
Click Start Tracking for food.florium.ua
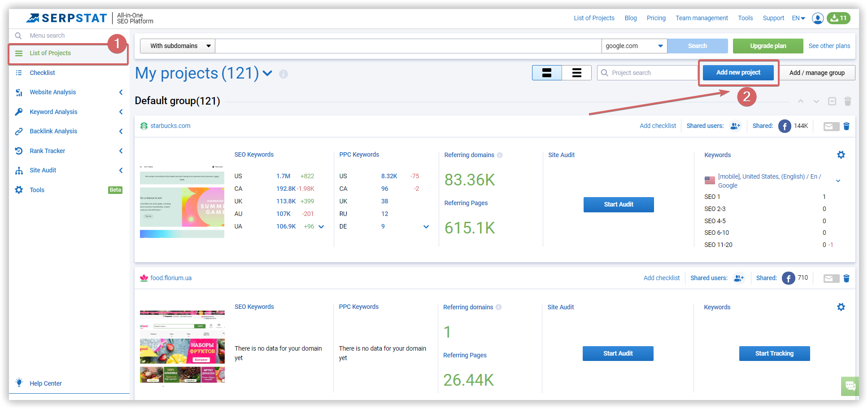(x=775, y=354)
